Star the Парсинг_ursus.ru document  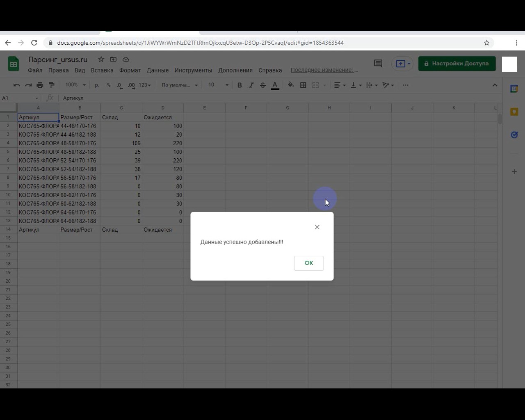(x=101, y=59)
